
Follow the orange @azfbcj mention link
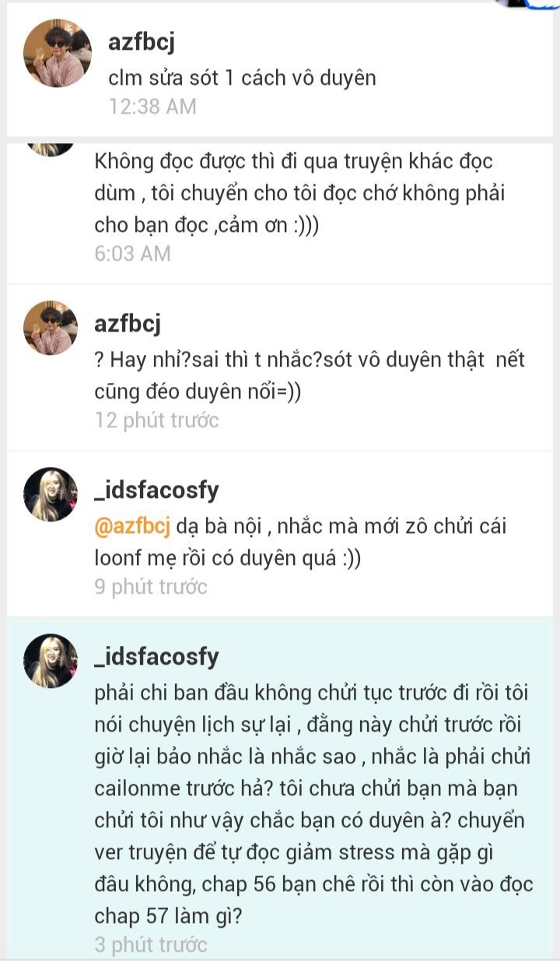132,526
